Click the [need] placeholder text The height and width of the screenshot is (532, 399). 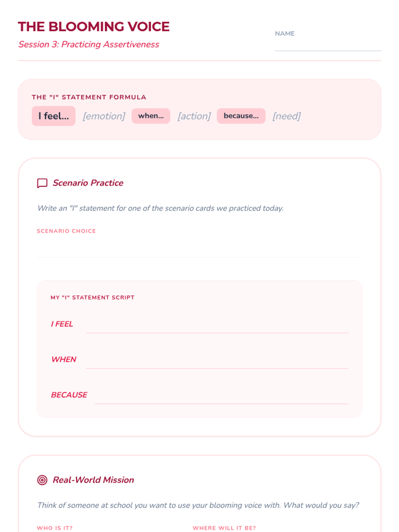click(287, 116)
